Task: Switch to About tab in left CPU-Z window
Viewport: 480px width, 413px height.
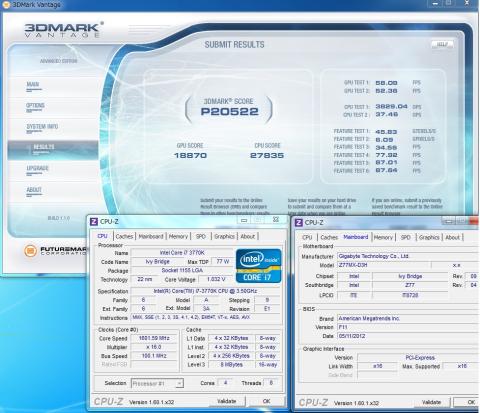Action: coord(248,236)
